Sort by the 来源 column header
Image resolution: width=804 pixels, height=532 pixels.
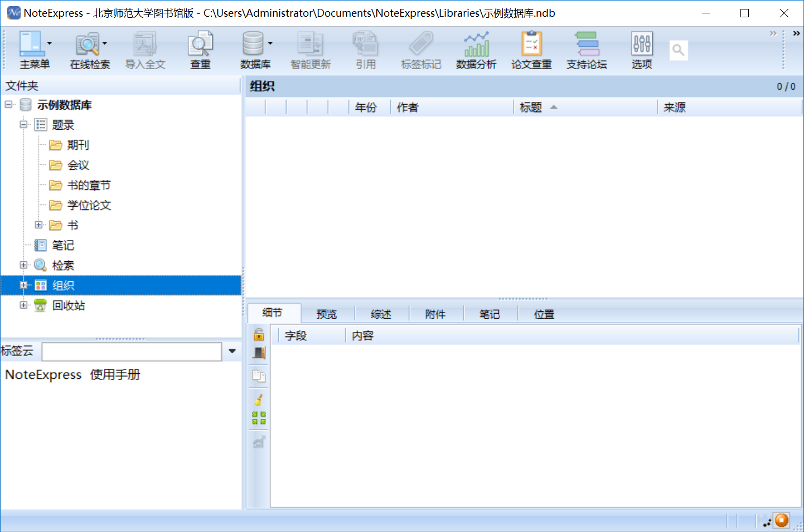[x=729, y=107]
